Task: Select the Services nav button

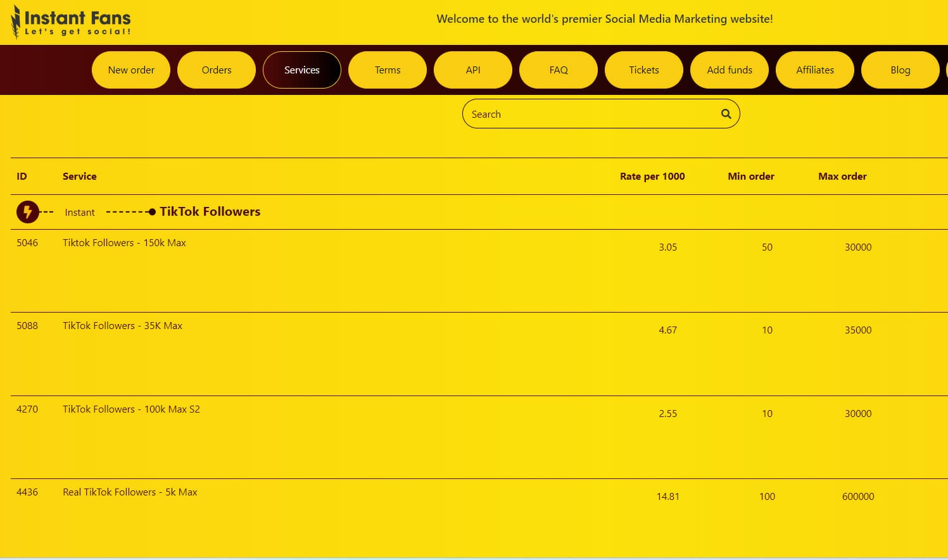Action: click(x=302, y=70)
